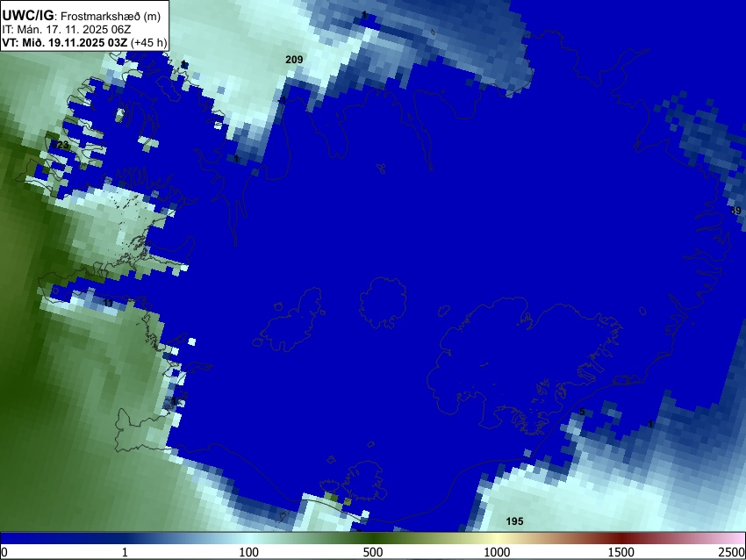Click the 11 value label on west coast
This screenshot has width=746, height=560.
(x=108, y=303)
